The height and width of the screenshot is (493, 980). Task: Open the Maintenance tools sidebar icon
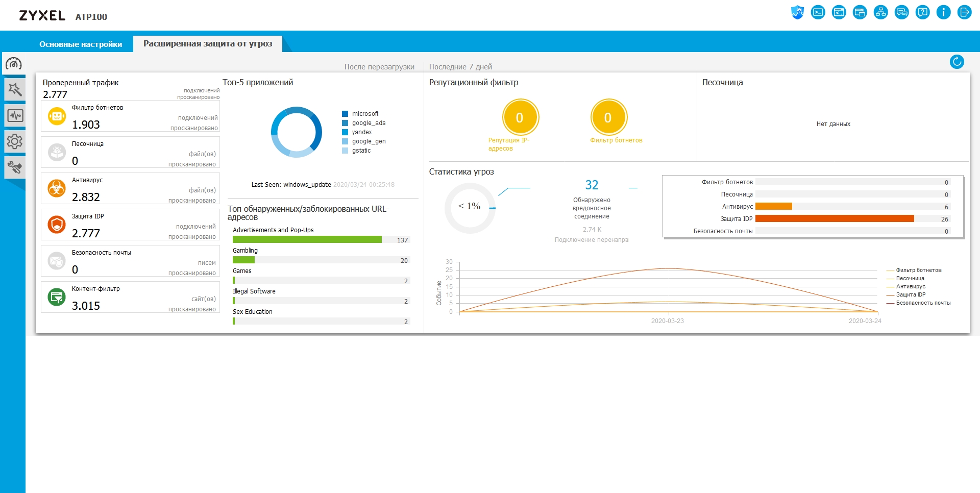pos(15,167)
